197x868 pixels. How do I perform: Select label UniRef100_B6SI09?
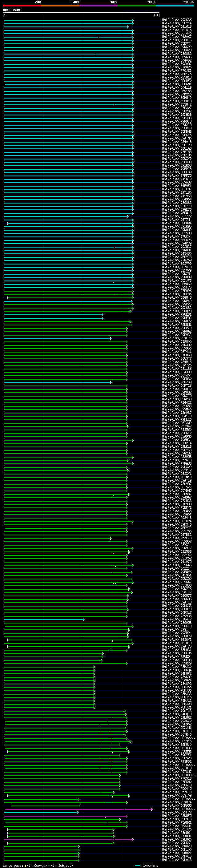177,796
